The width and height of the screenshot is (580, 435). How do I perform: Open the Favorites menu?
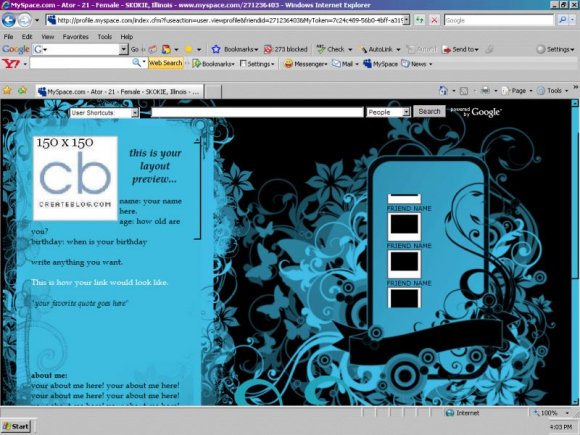point(75,37)
